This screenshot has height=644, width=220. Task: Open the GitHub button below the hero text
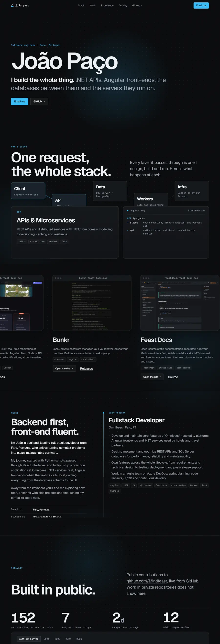39,102
